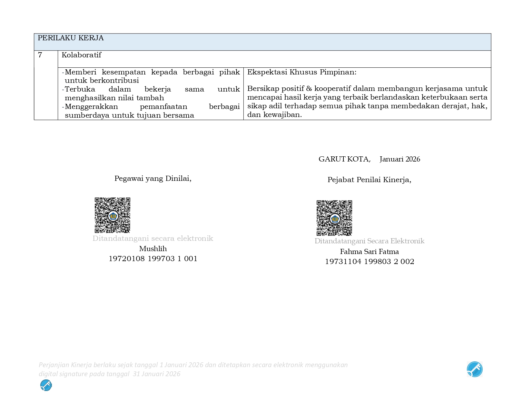Click the signer name Fahma Sari Fatma
The width and height of the screenshot is (532, 411).
[369, 252]
